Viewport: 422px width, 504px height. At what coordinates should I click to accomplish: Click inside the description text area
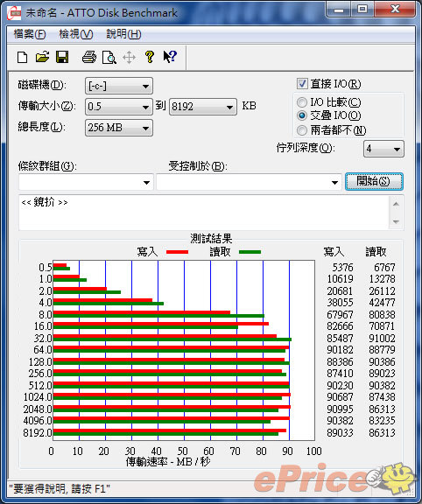point(204,213)
